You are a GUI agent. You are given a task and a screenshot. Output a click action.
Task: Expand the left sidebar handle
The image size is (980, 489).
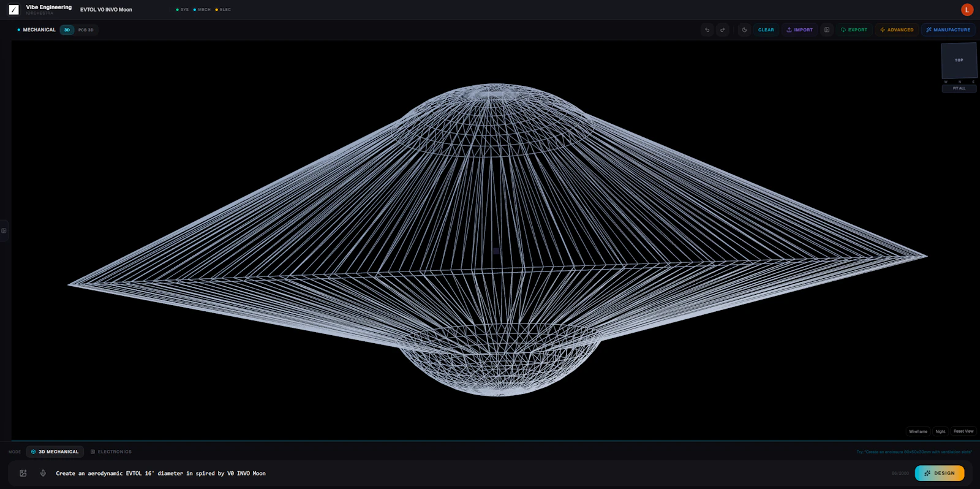pyautogui.click(x=4, y=230)
